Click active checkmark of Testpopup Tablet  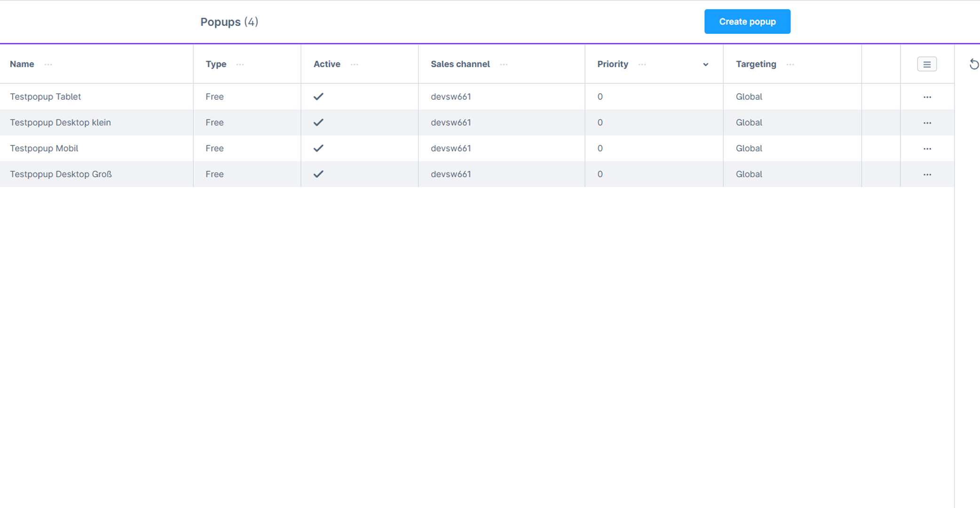click(318, 96)
